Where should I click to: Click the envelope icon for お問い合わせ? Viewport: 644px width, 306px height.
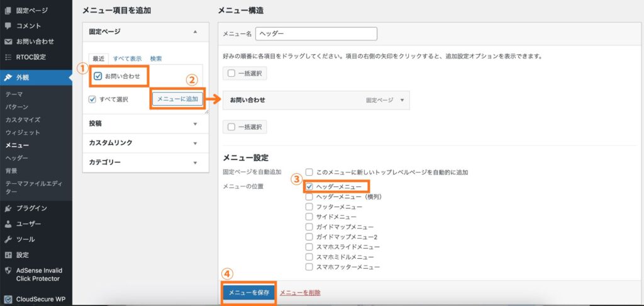tap(8, 42)
